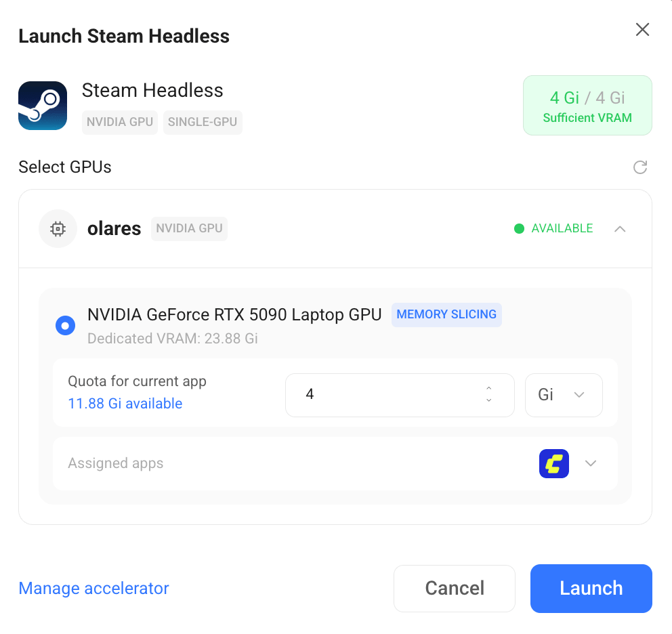Increase the quota value with up arrow
Image resolution: width=672 pixels, height=634 pixels.
(488, 388)
